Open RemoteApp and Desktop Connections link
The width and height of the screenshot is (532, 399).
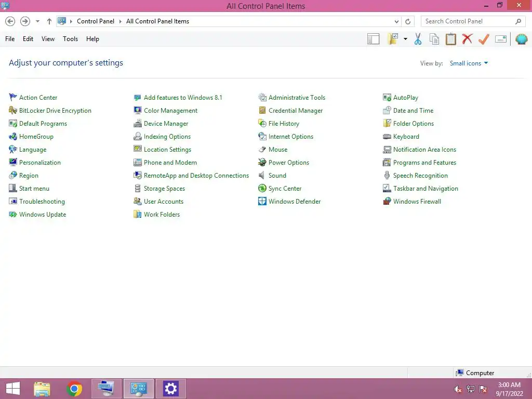196,176
